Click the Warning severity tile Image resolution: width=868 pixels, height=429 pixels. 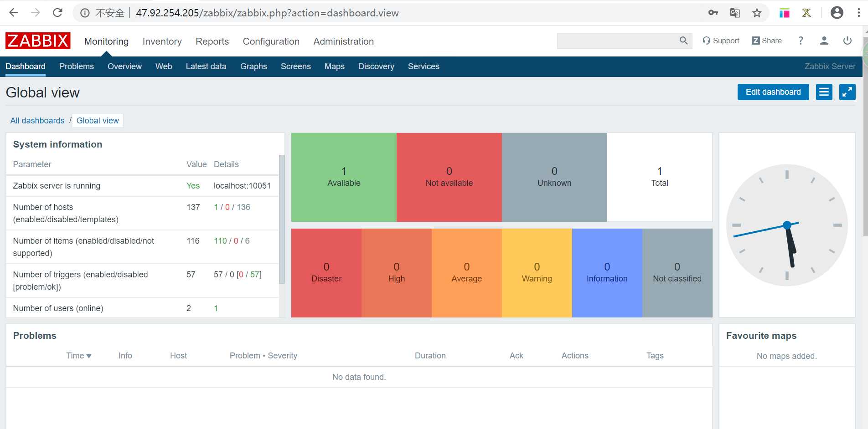537,273
